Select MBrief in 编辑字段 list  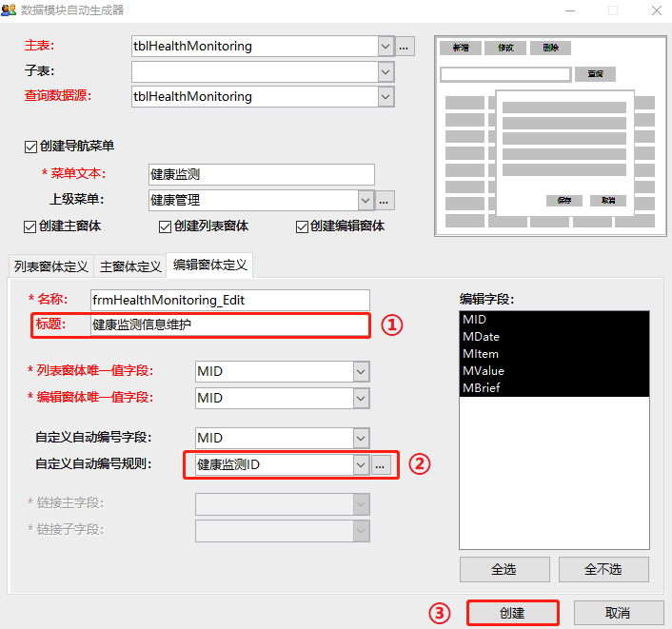point(554,388)
